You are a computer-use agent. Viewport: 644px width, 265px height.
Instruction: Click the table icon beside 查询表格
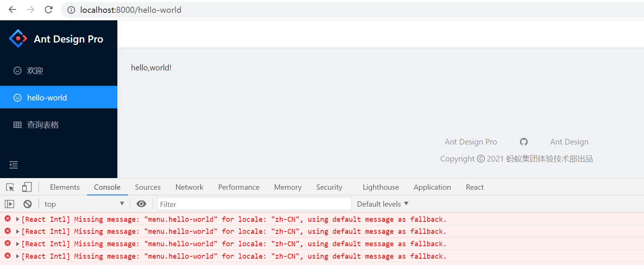pyautogui.click(x=17, y=125)
